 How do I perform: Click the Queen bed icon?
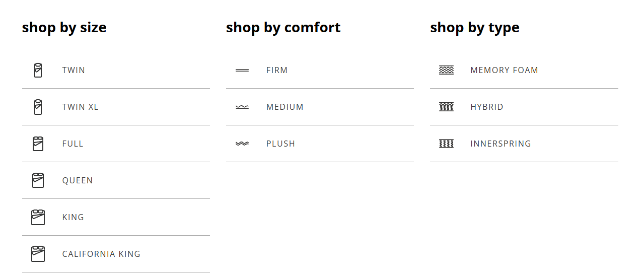pos(38,180)
